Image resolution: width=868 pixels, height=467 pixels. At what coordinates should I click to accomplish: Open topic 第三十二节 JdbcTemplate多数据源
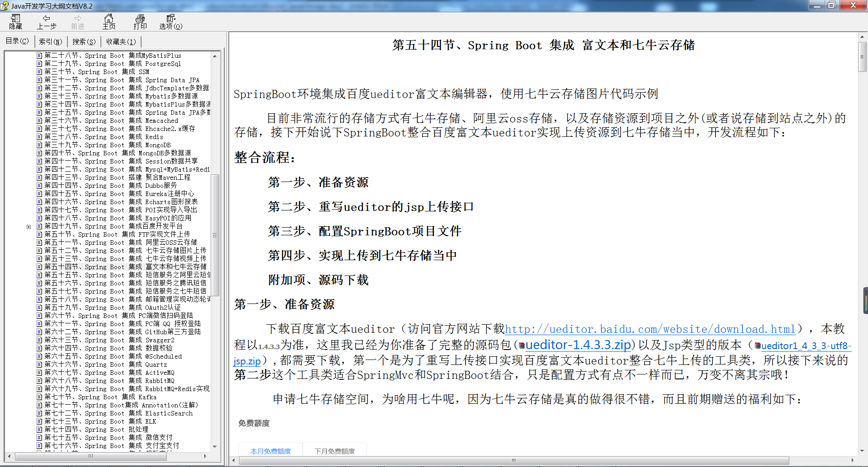[x=127, y=88]
